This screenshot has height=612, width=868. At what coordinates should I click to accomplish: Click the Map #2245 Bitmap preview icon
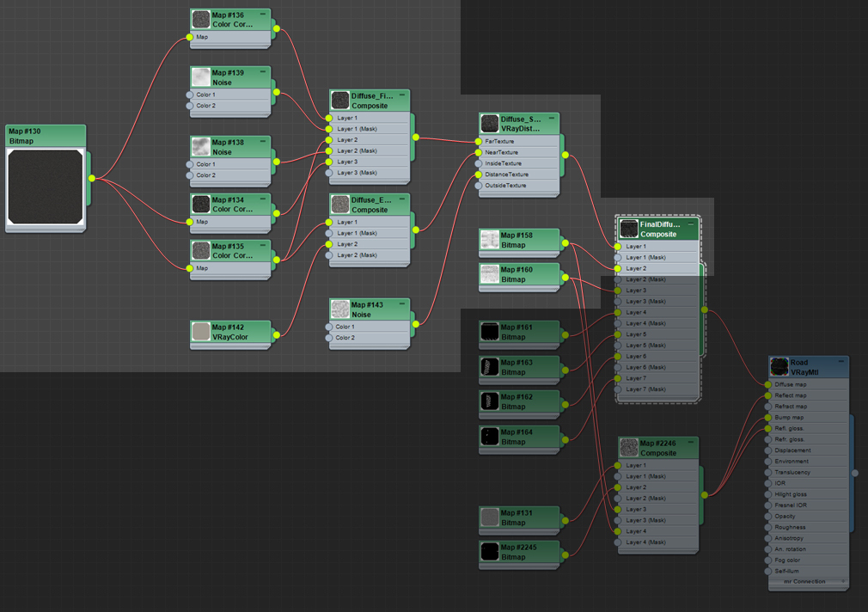(489, 552)
